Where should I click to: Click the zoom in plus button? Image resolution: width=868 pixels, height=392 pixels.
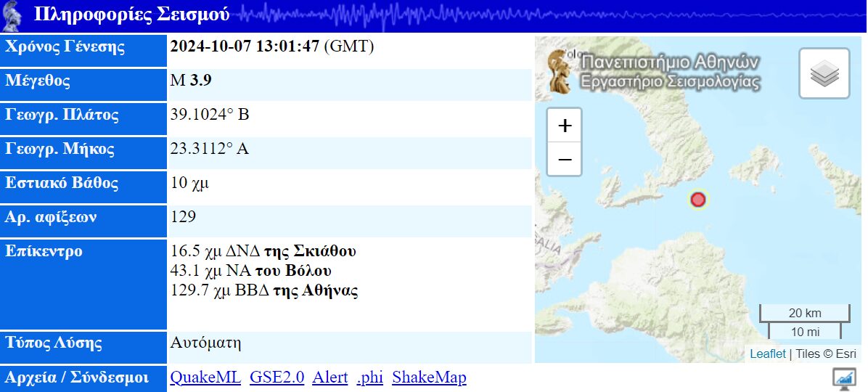pos(564,126)
